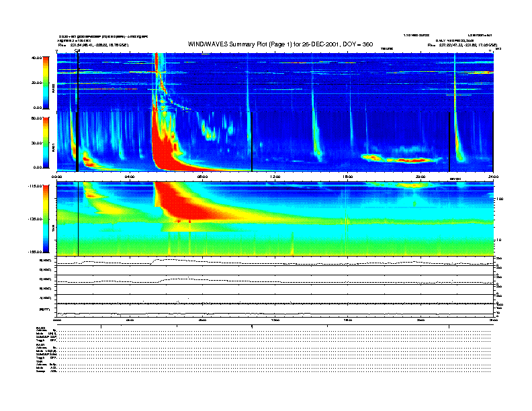Click the TNR color scale bar
Image resolution: width=532 pixels, height=411 pixels.
(x=46, y=219)
